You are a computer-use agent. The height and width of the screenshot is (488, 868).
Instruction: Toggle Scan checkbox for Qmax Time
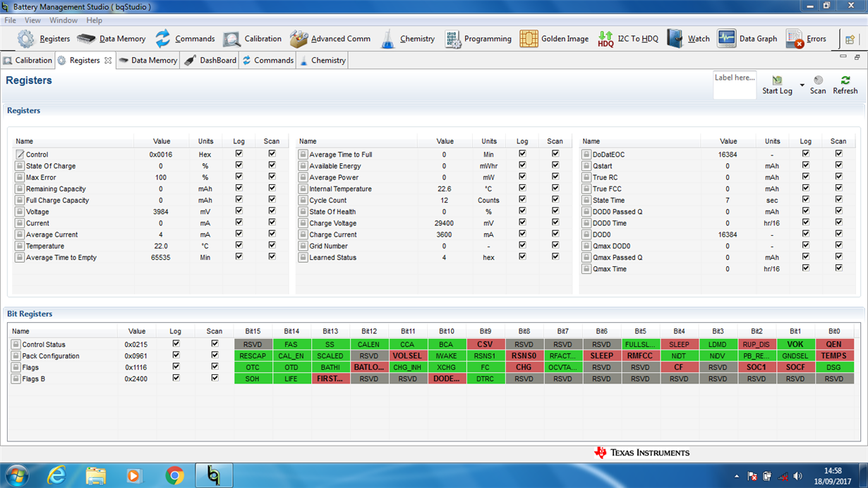click(838, 268)
